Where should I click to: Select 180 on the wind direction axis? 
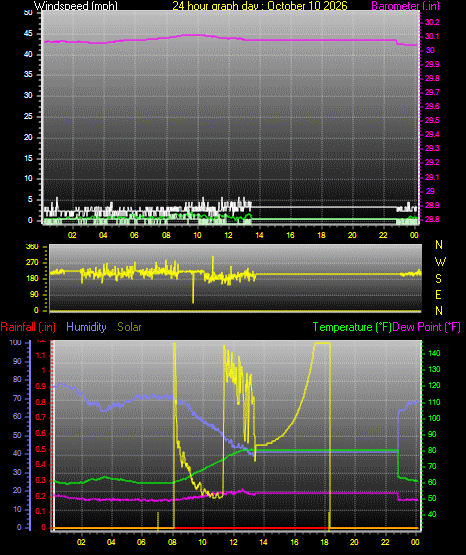click(32, 279)
